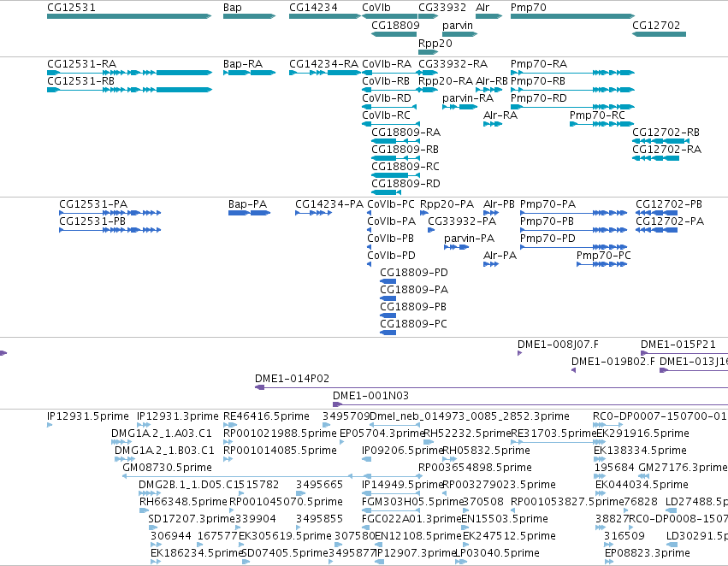Click protein parvin-PA
The width and height of the screenshot is (728, 566).
(456, 247)
